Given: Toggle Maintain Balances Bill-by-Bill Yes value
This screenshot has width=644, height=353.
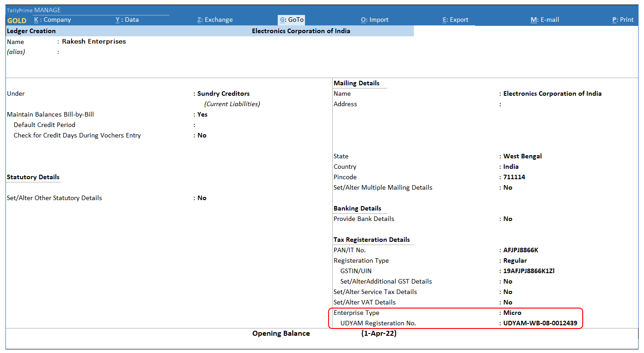Looking at the screenshot, I should coord(202,115).
